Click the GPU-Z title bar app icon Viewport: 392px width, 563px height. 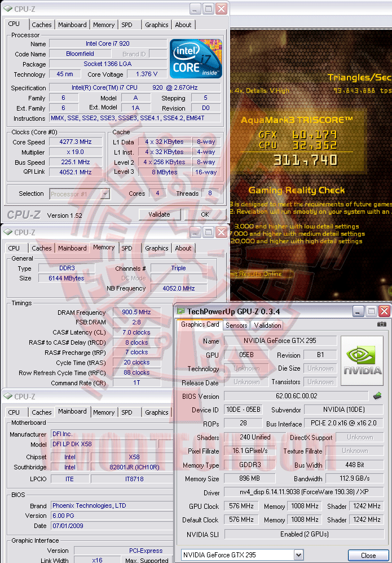tap(181, 311)
